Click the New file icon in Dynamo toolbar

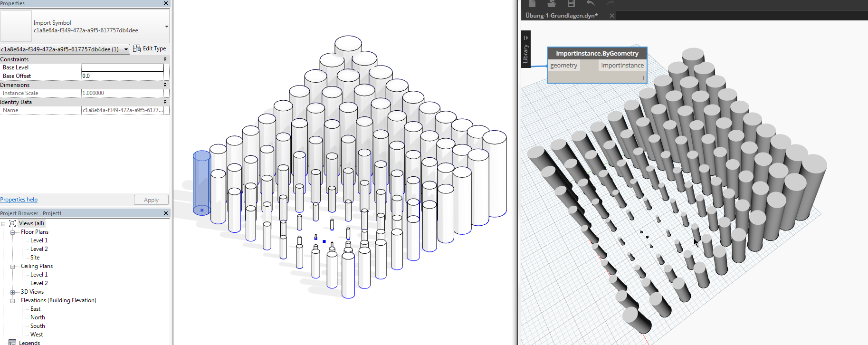[532, 4]
